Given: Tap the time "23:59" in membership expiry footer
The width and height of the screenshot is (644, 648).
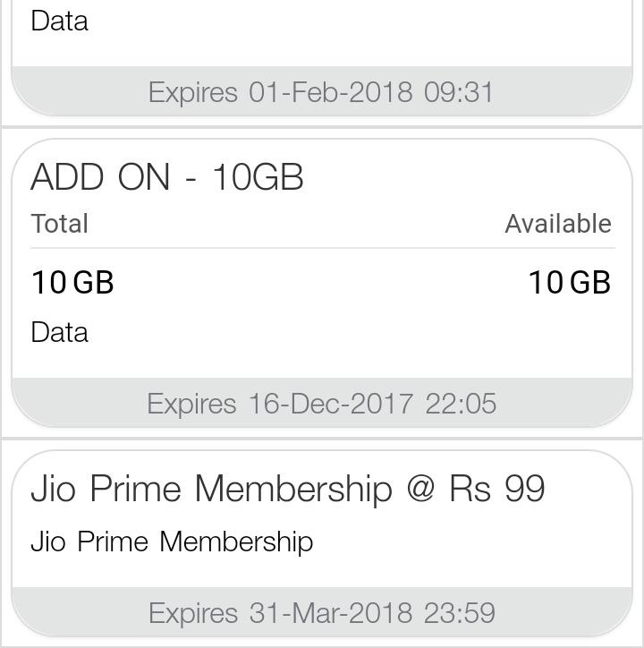Looking at the screenshot, I should [x=459, y=613].
